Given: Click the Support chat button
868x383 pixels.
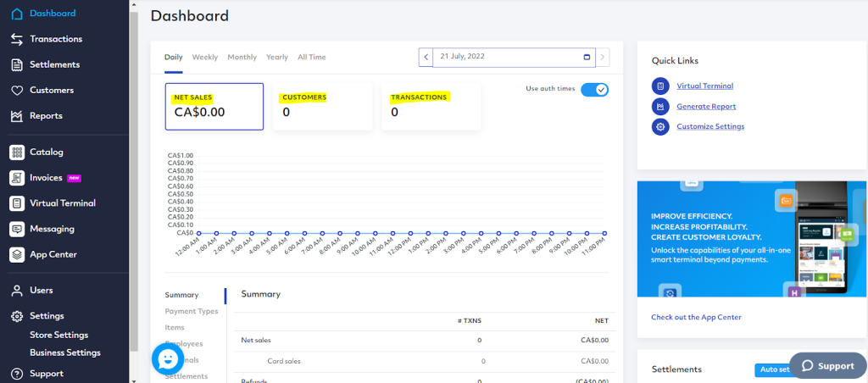Looking at the screenshot, I should [x=827, y=366].
